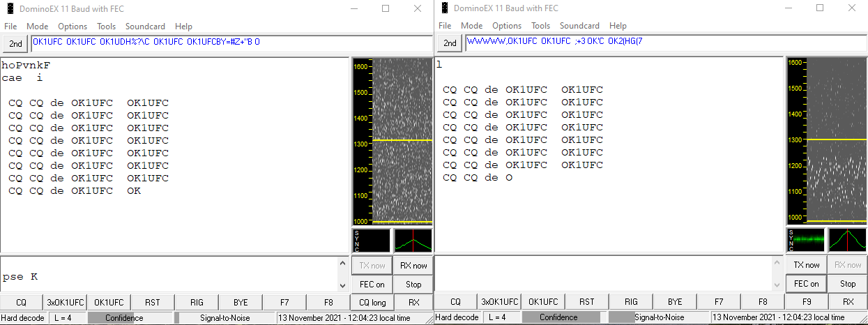
Task: Click the tuning curve display in the right window
Action: click(847, 240)
